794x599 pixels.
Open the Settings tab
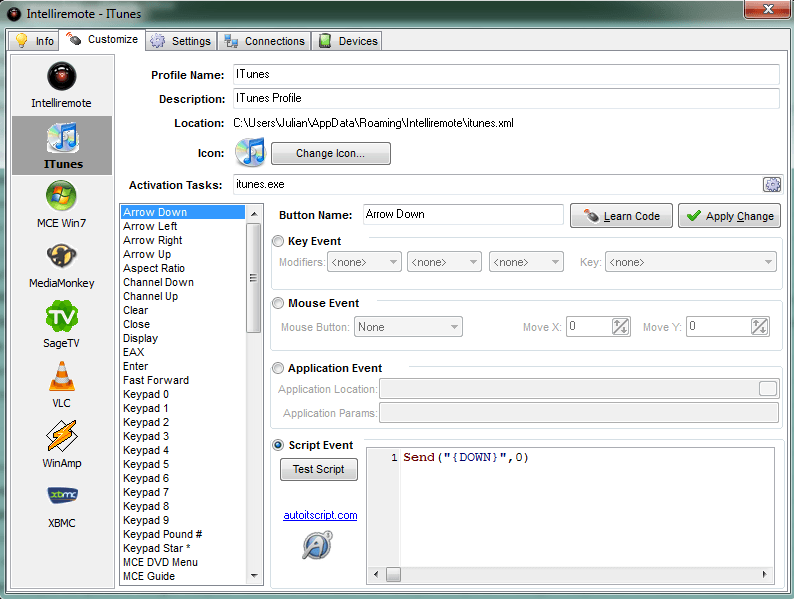(x=181, y=41)
